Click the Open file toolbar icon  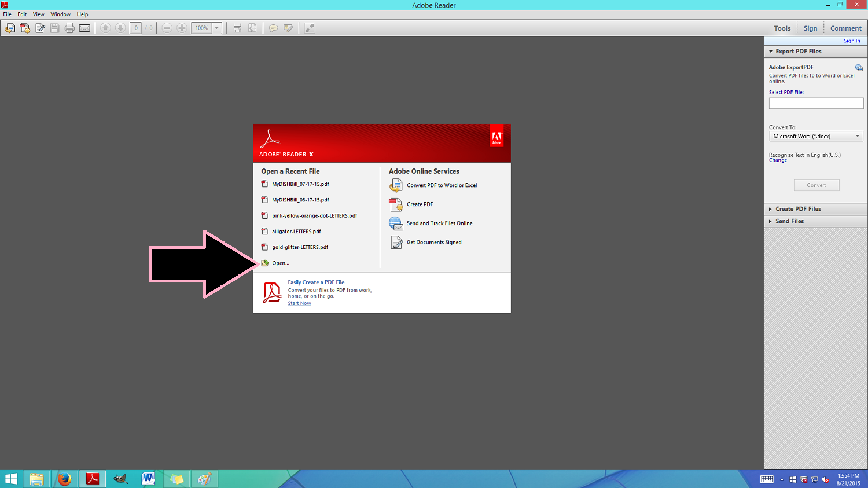pos(10,28)
